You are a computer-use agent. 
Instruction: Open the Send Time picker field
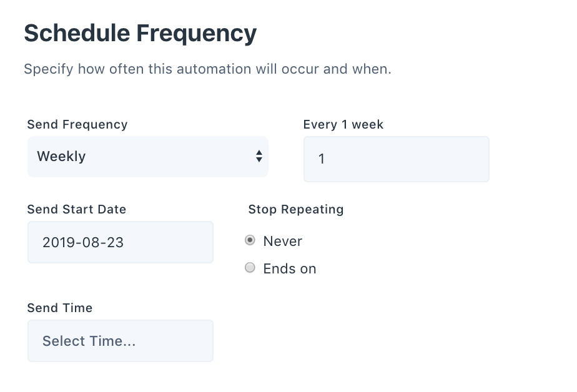click(x=120, y=341)
